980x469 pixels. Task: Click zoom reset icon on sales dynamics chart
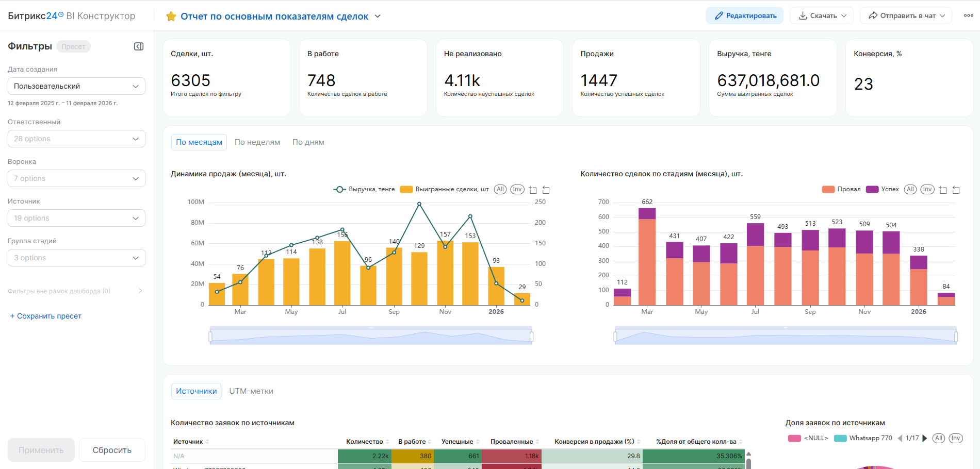546,190
